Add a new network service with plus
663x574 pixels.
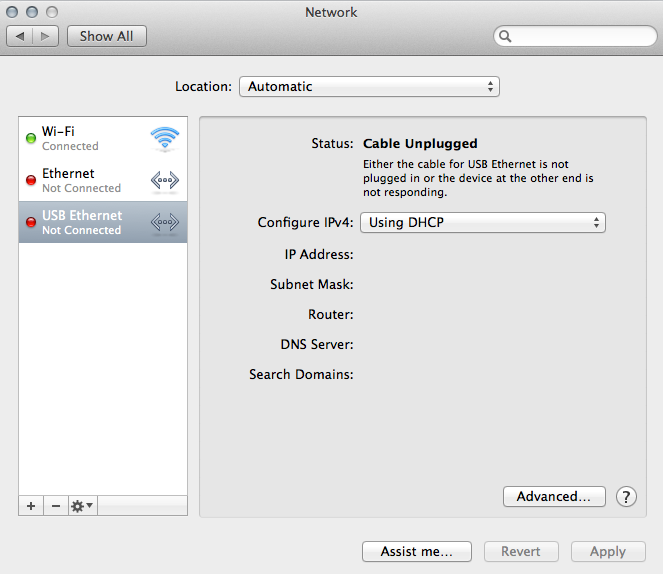tap(31, 506)
